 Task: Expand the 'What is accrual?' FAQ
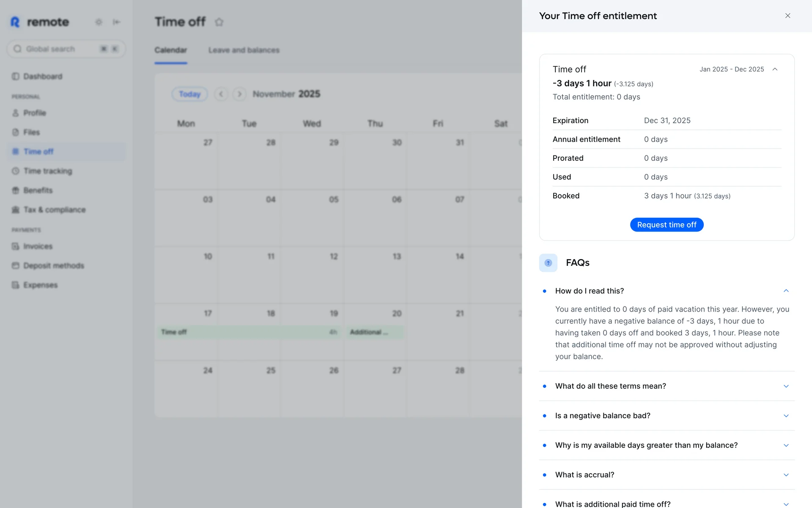(786, 475)
